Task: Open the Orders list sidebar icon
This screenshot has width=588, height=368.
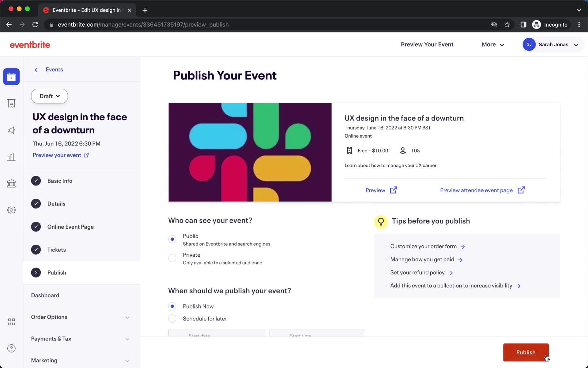Action: 11,103
